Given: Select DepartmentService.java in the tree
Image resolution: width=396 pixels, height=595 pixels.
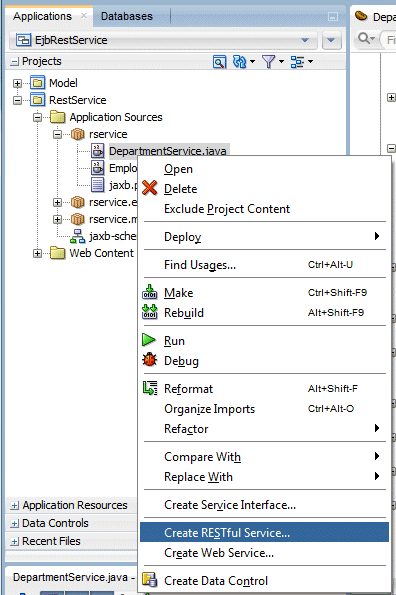Looking at the screenshot, I should tap(168, 151).
